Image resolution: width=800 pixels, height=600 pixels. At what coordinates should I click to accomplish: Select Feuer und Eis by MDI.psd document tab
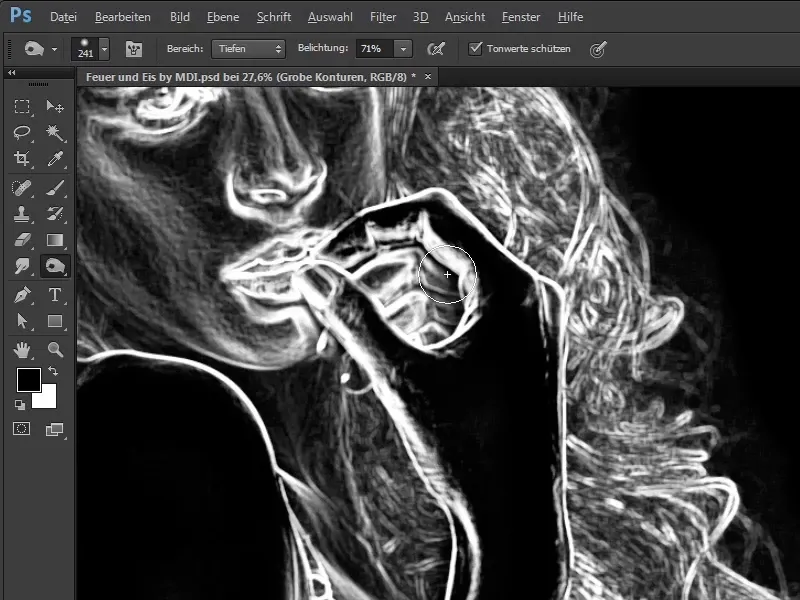[251, 77]
